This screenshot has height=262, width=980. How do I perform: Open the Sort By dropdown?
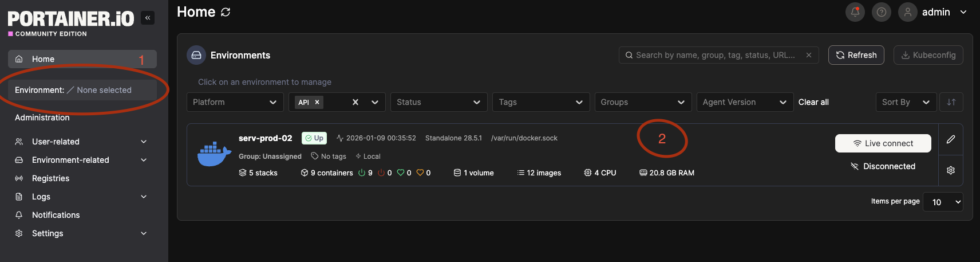pyautogui.click(x=906, y=102)
